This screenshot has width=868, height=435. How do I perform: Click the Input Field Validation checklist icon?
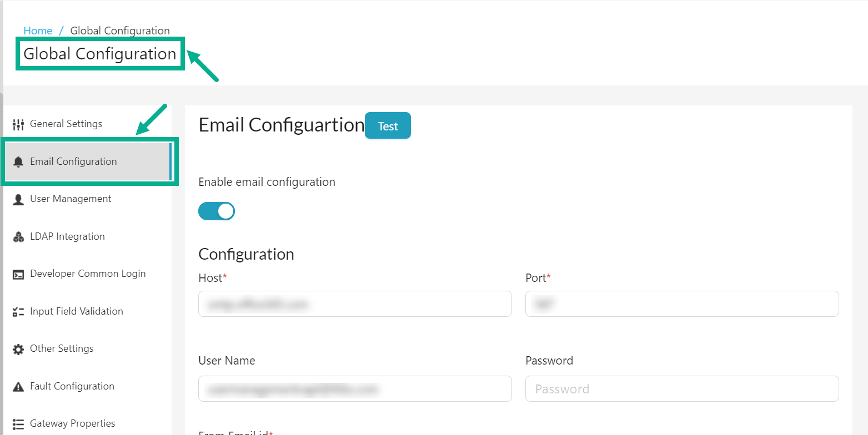(x=18, y=311)
